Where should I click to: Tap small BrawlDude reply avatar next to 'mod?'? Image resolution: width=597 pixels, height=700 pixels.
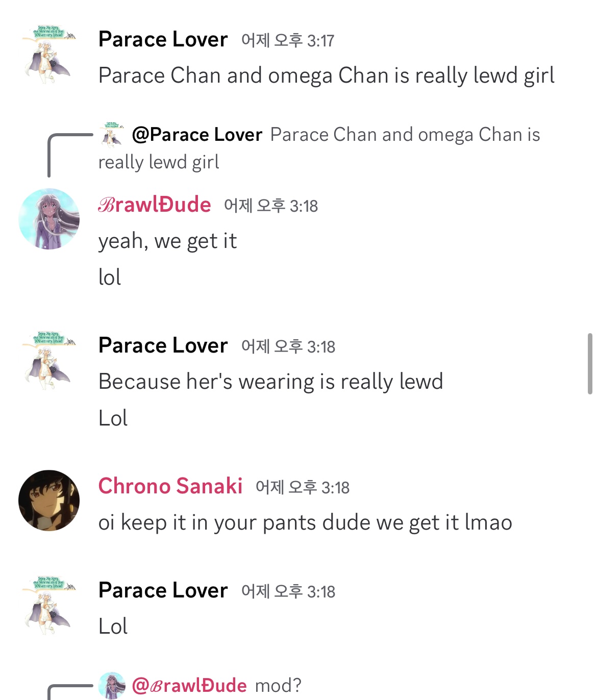point(112,685)
